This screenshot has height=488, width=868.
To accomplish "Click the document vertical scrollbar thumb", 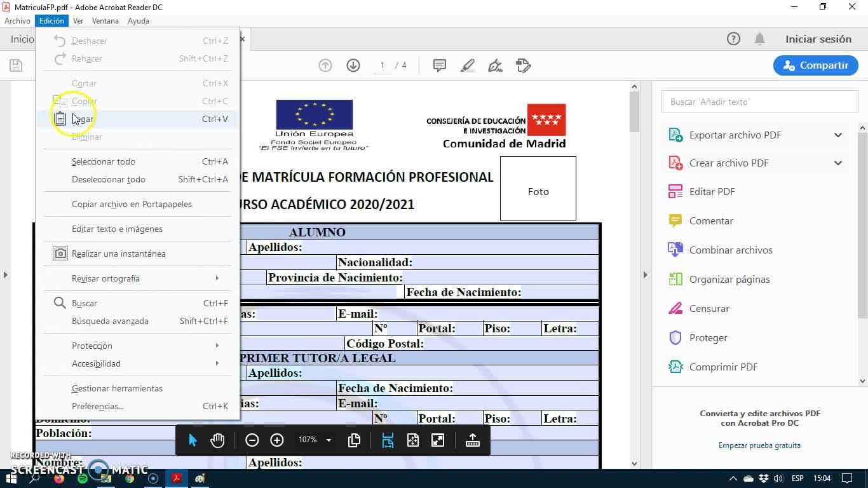I will [x=634, y=112].
